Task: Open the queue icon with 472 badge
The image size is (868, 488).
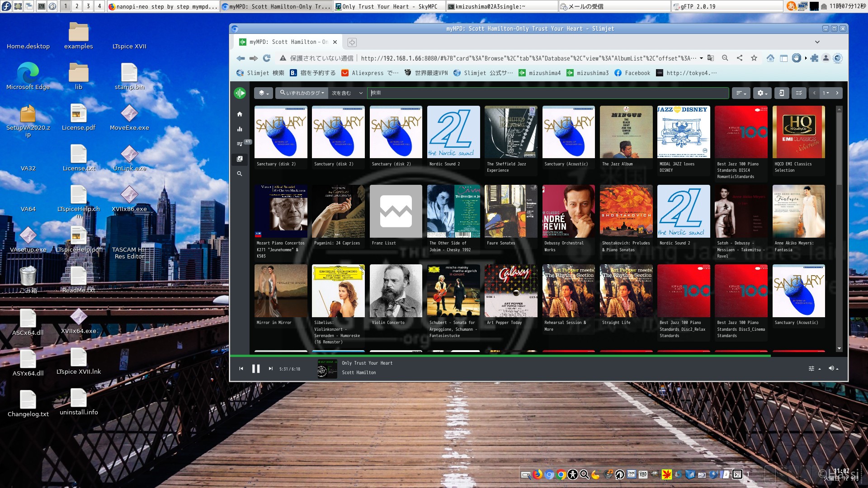Action: click(240, 144)
